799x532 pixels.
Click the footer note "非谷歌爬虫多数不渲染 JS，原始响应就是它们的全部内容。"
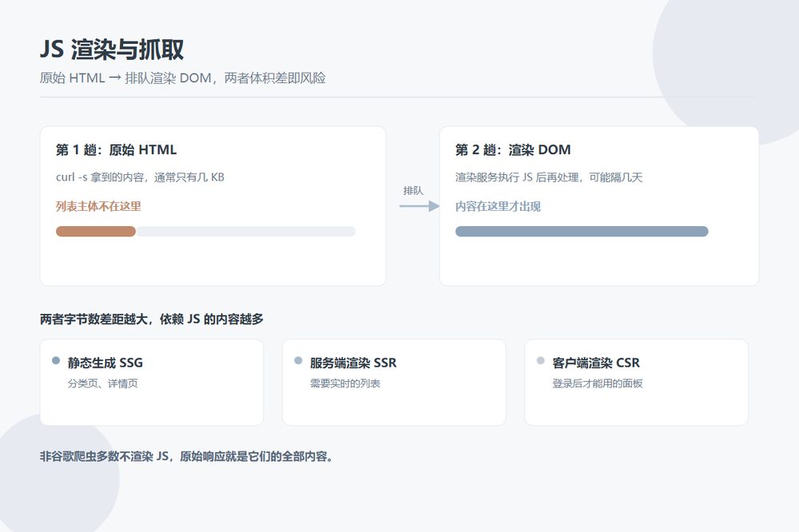[187, 456]
